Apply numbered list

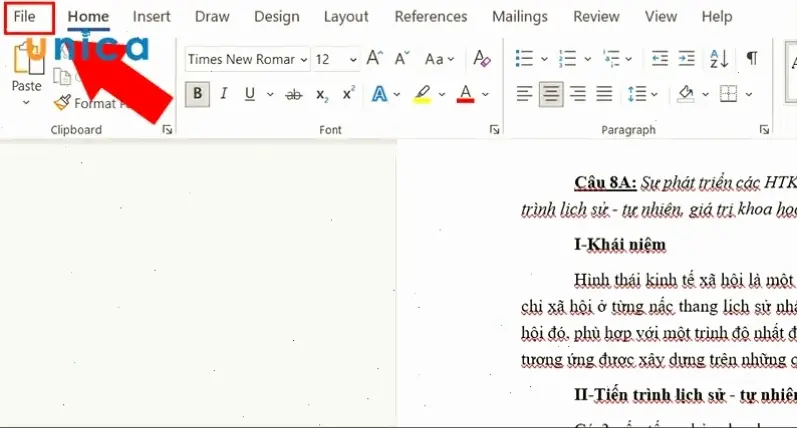pyautogui.click(x=567, y=58)
